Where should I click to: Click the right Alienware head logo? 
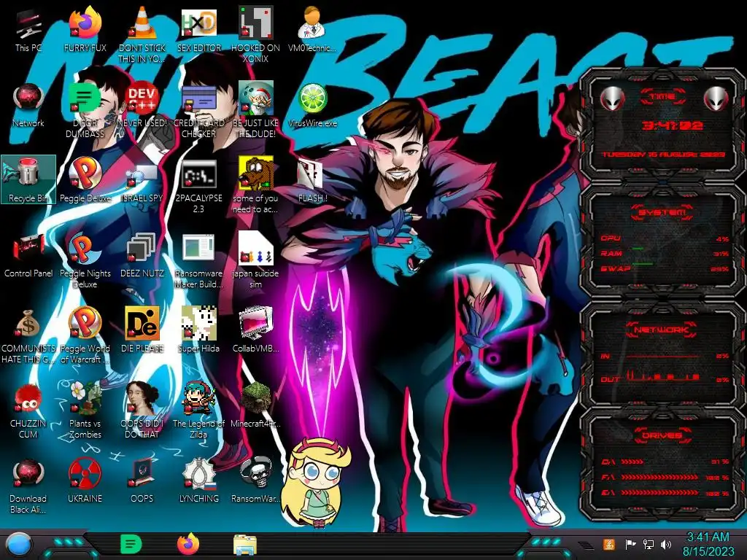716,98
